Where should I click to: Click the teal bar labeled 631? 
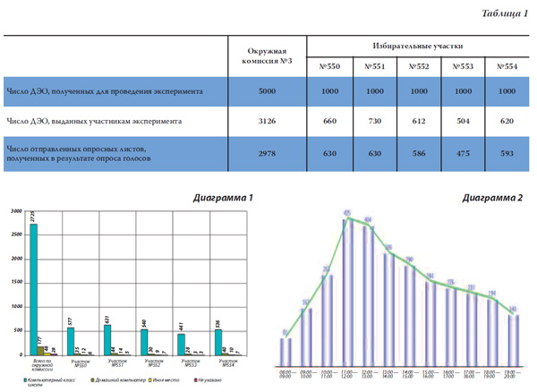(x=107, y=339)
